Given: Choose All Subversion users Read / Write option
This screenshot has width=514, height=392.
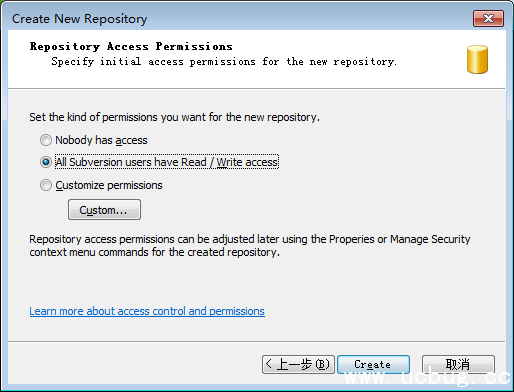Looking at the screenshot, I should [x=46, y=162].
